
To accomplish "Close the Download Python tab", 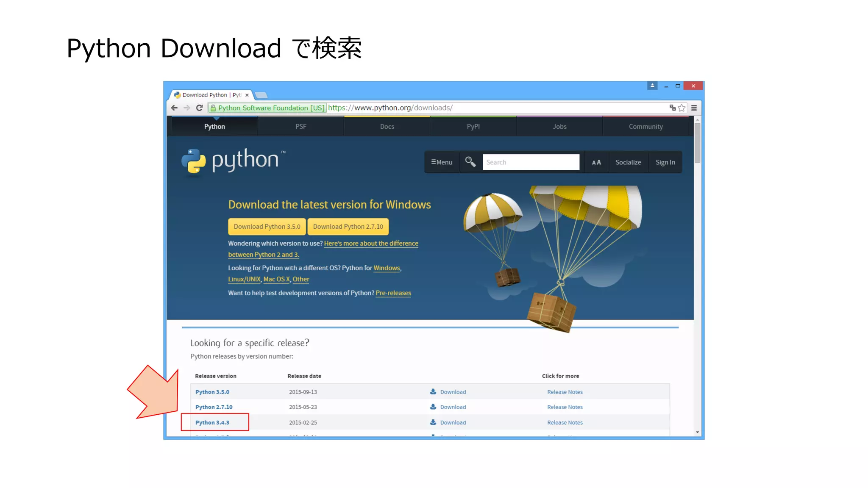I will tap(247, 95).
